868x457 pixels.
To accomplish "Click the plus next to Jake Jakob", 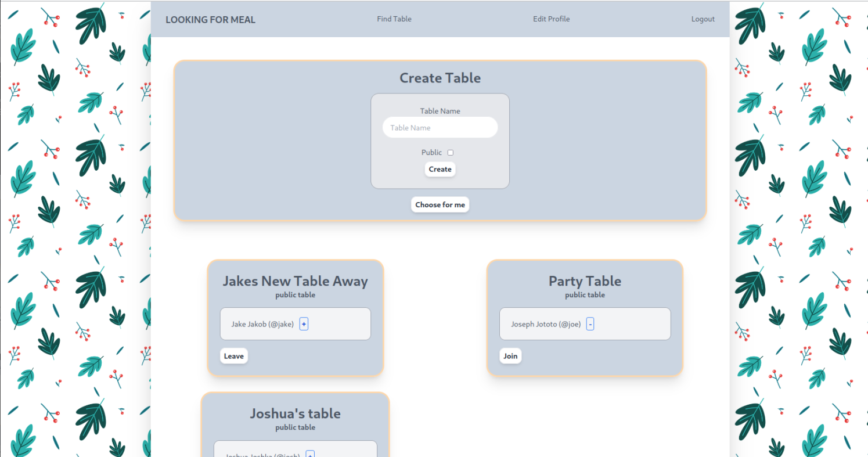I will (304, 324).
